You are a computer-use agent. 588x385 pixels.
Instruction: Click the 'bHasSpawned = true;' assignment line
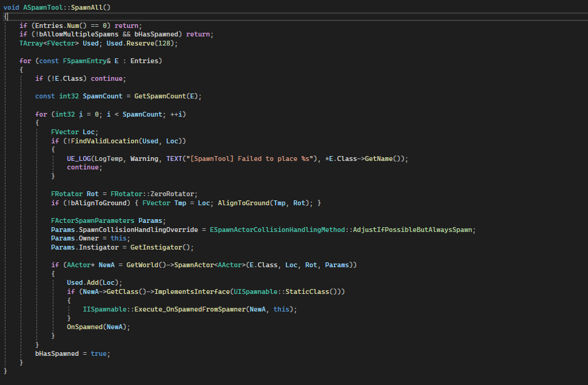point(73,353)
